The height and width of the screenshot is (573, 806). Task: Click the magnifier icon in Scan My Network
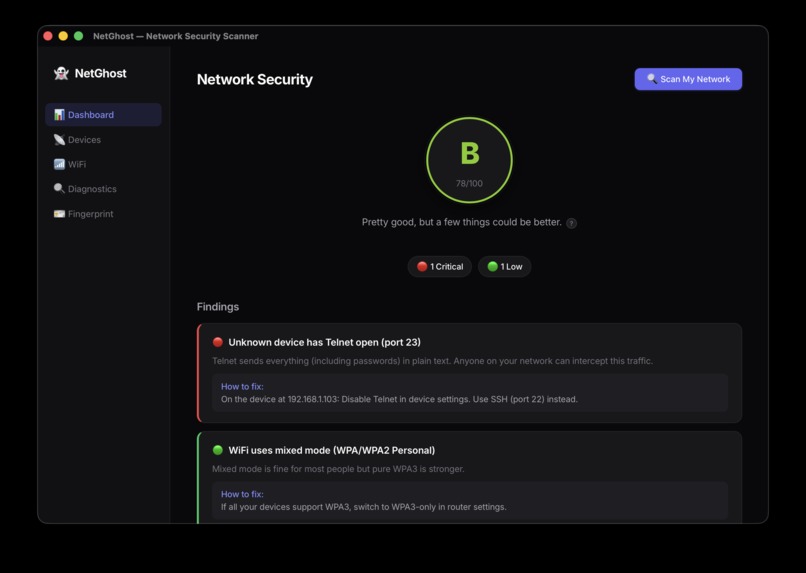coord(652,79)
